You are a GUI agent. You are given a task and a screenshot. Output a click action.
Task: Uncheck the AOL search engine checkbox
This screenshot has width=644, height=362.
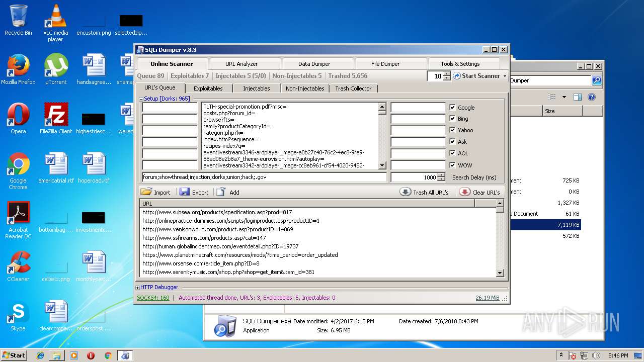click(x=452, y=153)
